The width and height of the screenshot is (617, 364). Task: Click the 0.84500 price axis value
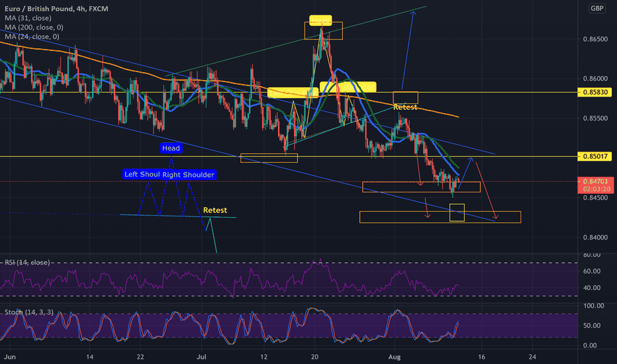click(595, 197)
